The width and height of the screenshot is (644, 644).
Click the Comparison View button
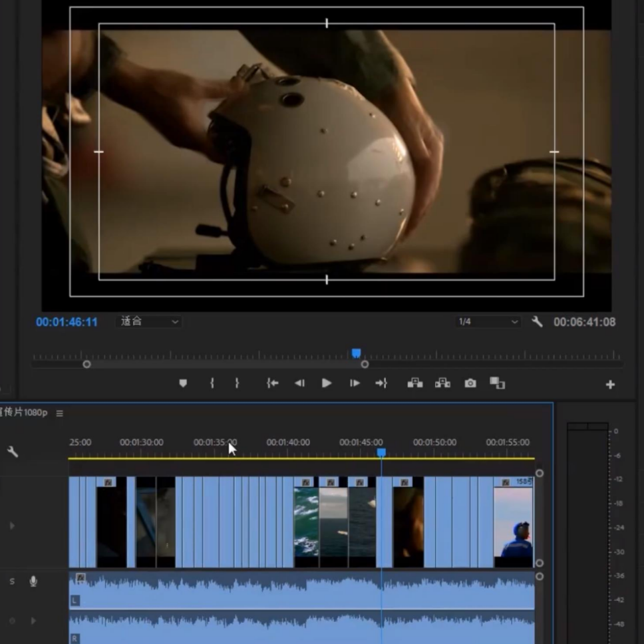click(x=498, y=383)
